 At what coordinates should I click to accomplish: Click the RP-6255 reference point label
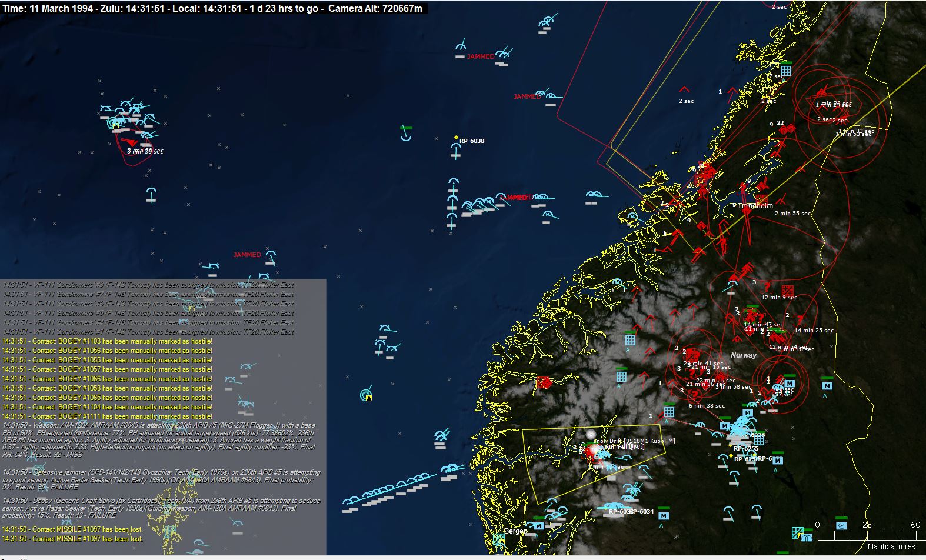[746, 449]
